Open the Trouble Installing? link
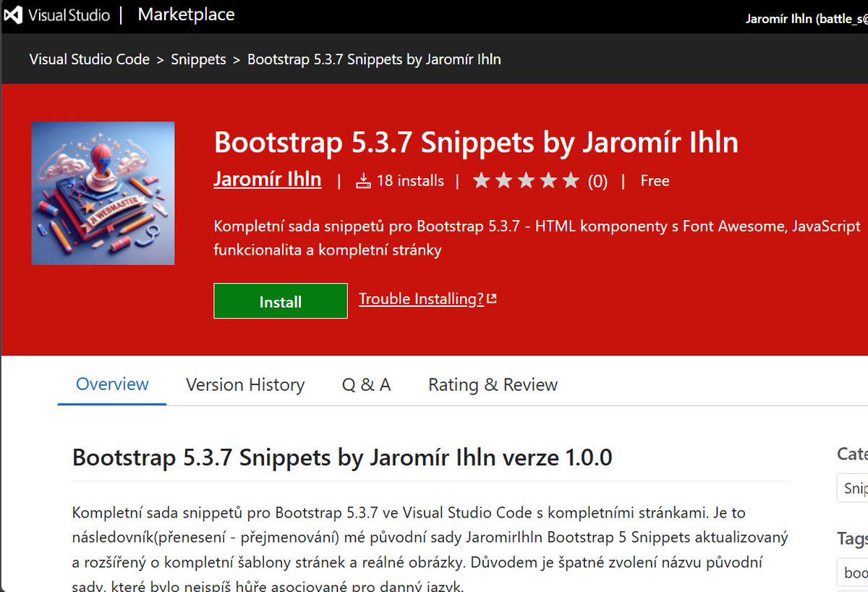Viewport: 868px width, 592px height. (x=421, y=299)
